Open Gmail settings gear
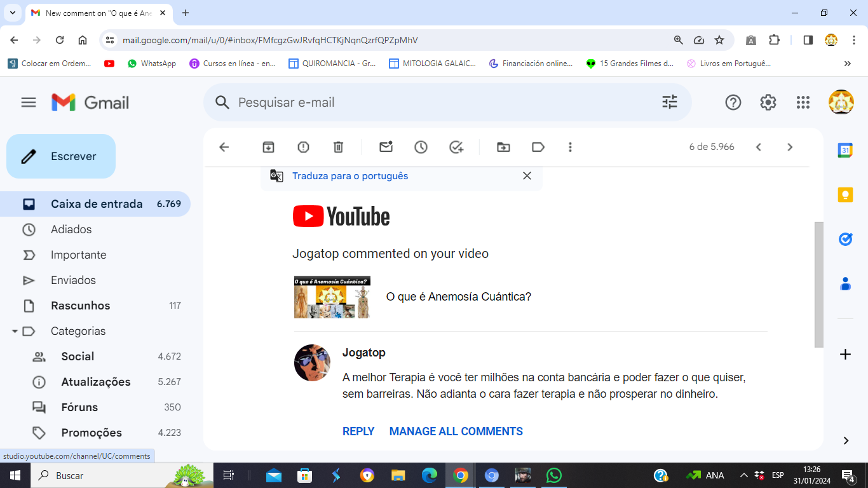The image size is (868, 488). [768, 102]
